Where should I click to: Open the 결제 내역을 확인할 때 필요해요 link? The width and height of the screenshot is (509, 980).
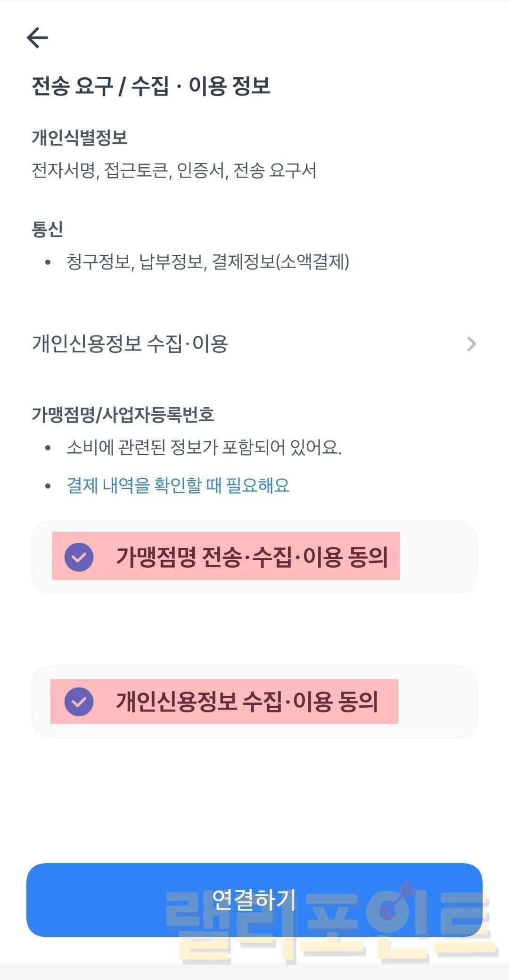click(x=178, y=485)
